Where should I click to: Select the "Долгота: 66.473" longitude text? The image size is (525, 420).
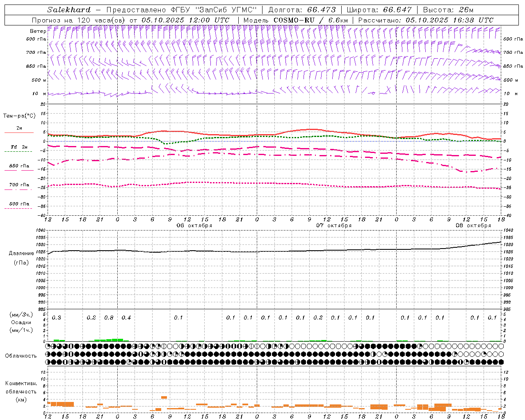[x=302, y=10]
